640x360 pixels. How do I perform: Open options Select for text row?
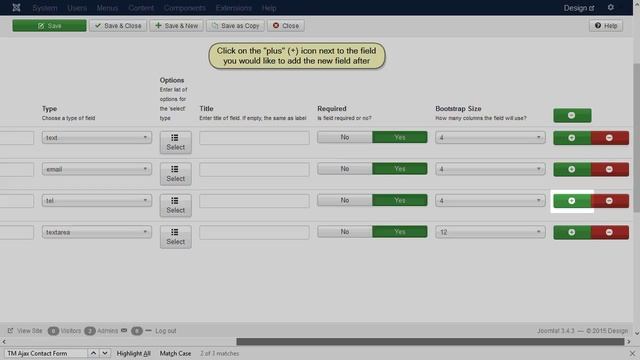click(176, 142)
